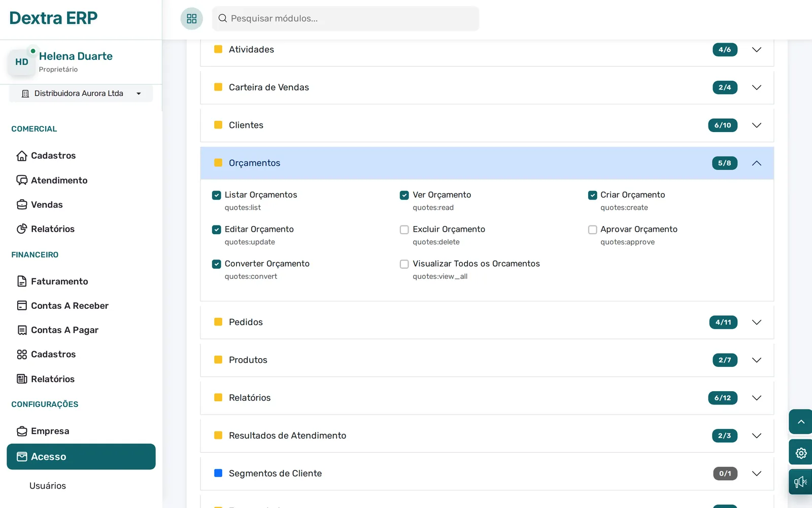Go to Comercial Atendimento menu item
Image resolution: width=812 pixels, height=508 pixels.
[59, 180]
